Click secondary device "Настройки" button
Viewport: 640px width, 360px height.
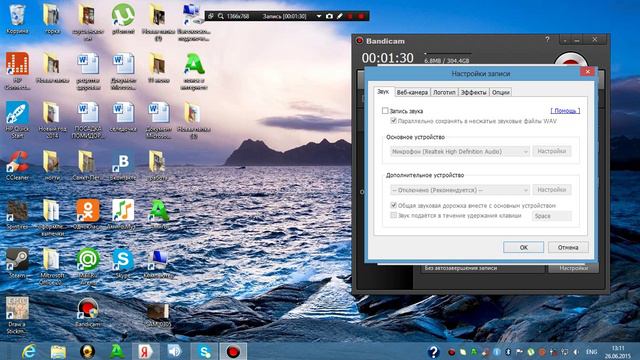coord(551,190)
